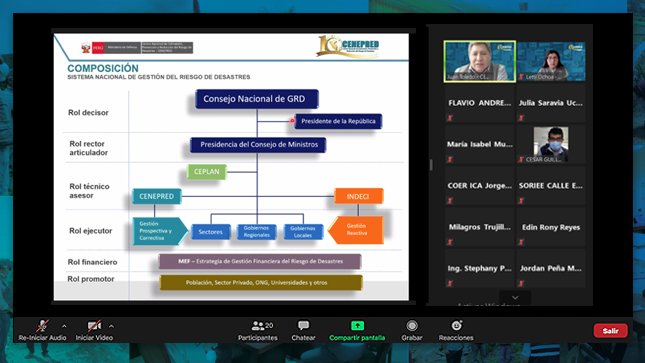This screenshot has width=645, height=363.
Task: Click muted mic icon on FLAVIO ANDRE tile
Action: click(450, 118)
